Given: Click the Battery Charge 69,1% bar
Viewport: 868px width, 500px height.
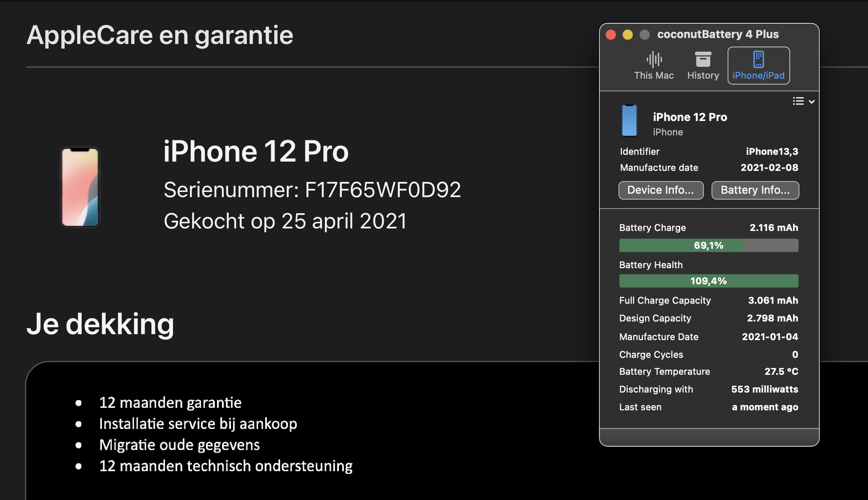Looking at the screenshot, I should [709, 245].
